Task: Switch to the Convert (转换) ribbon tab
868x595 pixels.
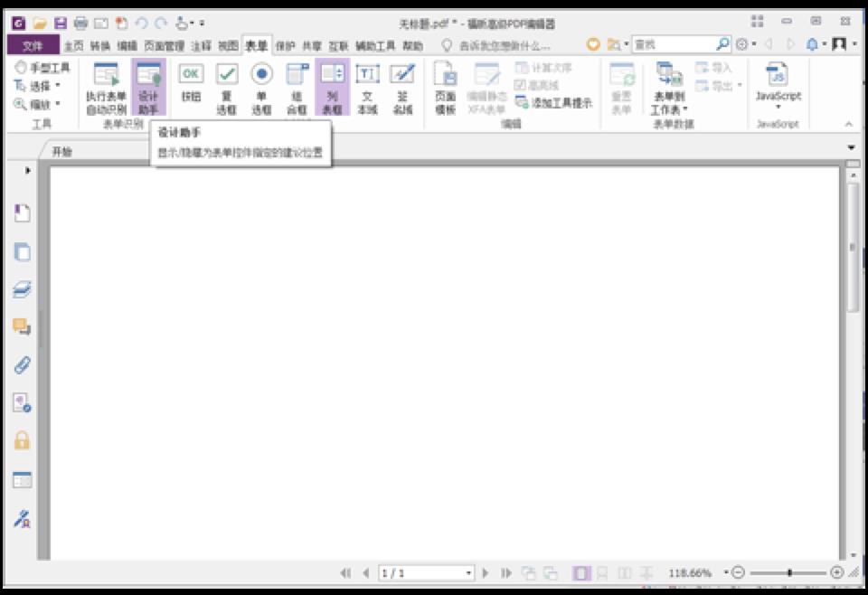Action: [x=100, y=45]
